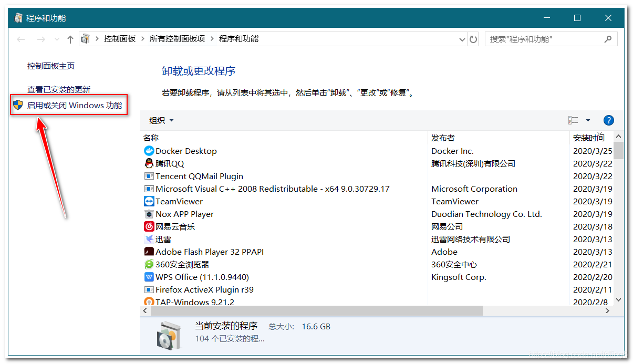Open 启用或关闭 Windows 功能 link

tap(75, 105)
